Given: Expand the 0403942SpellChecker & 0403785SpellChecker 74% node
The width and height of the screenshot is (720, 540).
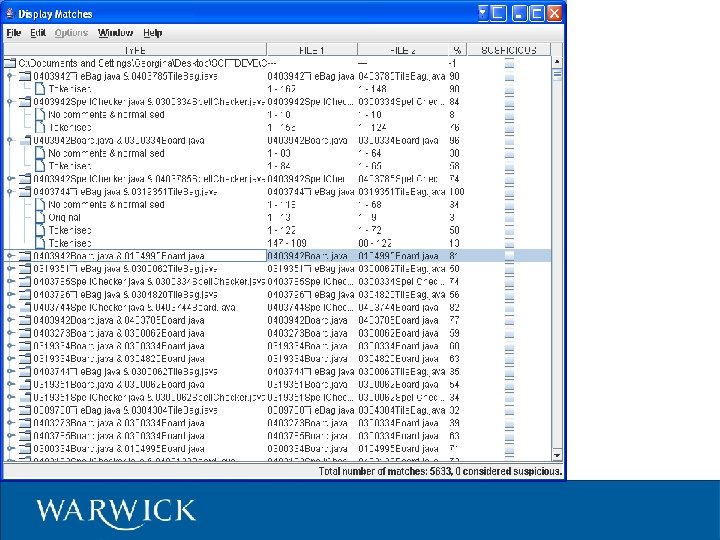Looking at the screenshot, I should [x=10, y=179].
